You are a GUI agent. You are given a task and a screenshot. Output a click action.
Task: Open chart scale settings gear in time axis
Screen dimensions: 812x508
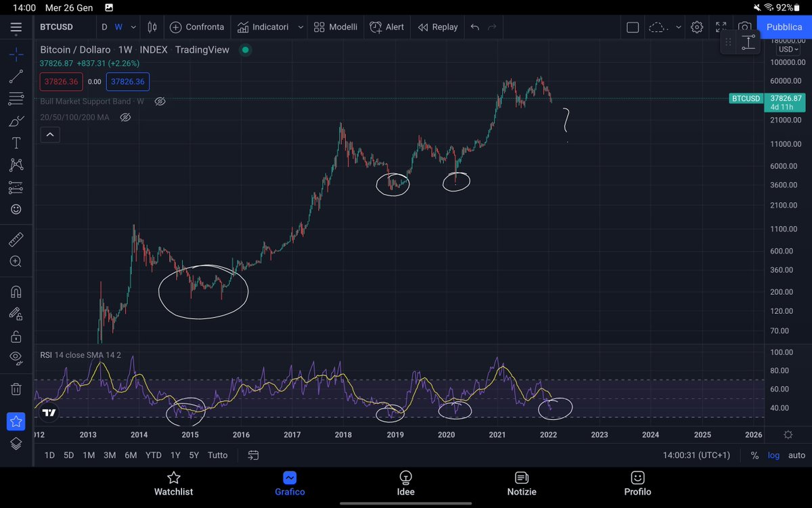[x=788, y=434]
